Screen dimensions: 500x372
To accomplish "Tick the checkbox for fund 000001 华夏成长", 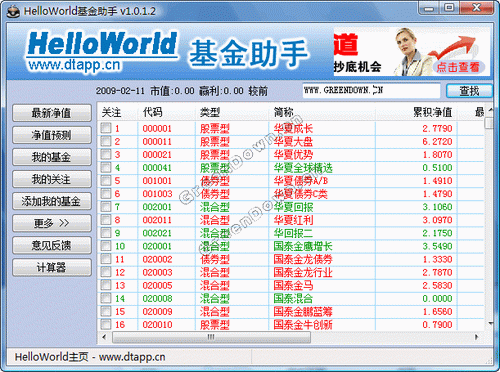I will click(106, 128).
